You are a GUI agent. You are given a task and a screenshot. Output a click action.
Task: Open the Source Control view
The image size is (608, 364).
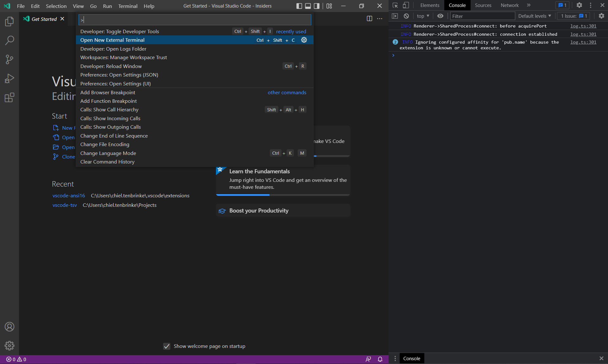9,59
